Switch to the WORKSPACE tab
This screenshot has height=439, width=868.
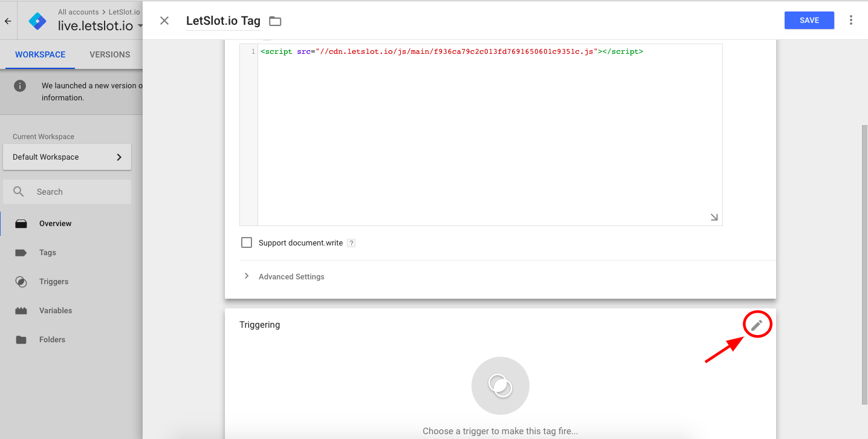coord(40,54)
